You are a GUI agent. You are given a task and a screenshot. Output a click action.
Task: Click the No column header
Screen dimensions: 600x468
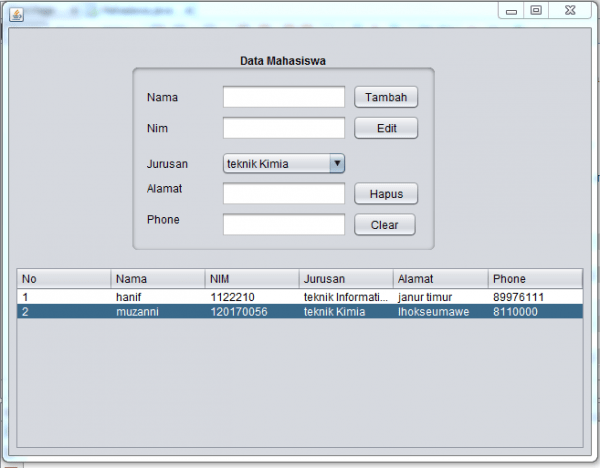click(x=64, y=279)
